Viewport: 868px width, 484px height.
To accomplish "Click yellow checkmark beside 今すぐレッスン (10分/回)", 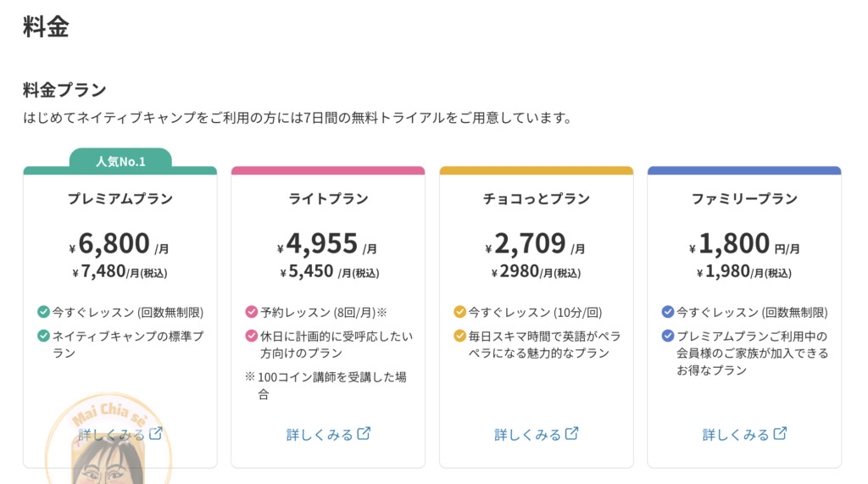I will (x=459, y=312).
